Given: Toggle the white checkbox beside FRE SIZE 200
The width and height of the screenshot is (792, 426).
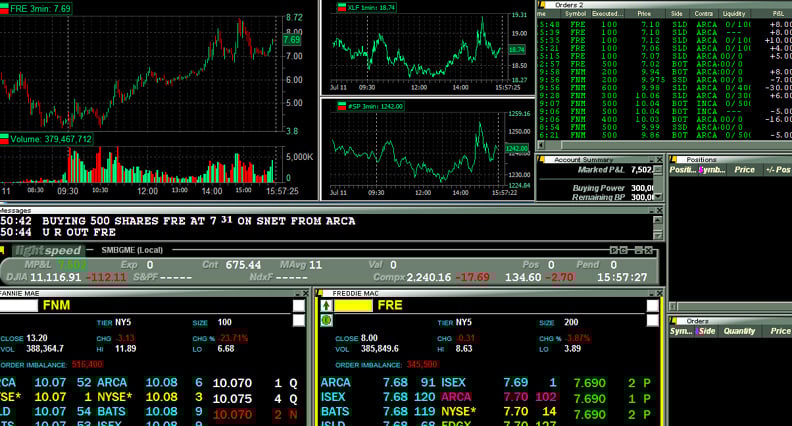Looking at the screenshot, I should point(653,321).
